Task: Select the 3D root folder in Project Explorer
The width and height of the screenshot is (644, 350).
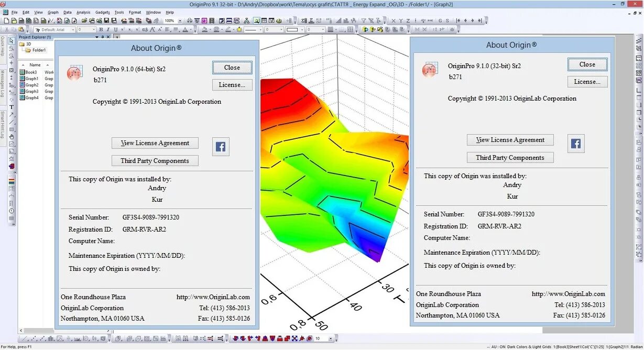Action: [25, 44]
